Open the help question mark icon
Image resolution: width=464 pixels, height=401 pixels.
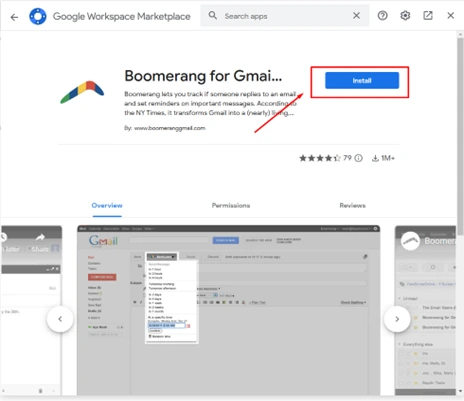[x=382, y=15]
